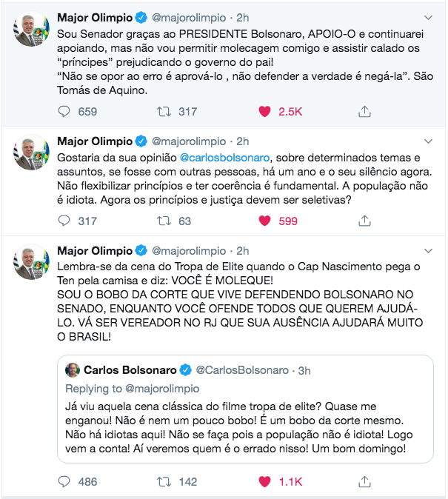Reply to the second tweet with 317 replies

point(65,221)
